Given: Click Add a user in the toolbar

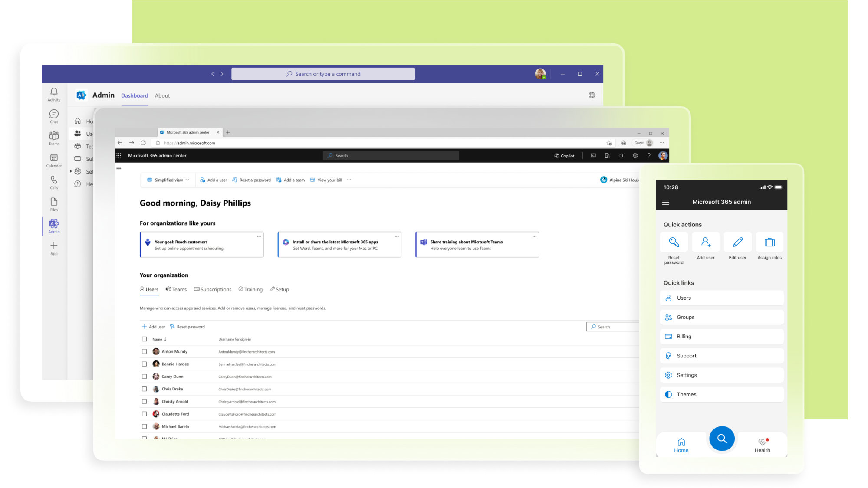Looking at the screenshot, I should pyautogui.click(x=213, y=180).
